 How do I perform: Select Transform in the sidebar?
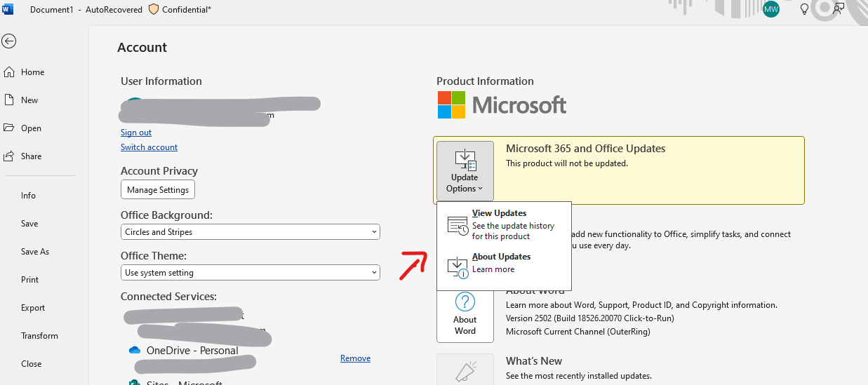tap(39, 336)
